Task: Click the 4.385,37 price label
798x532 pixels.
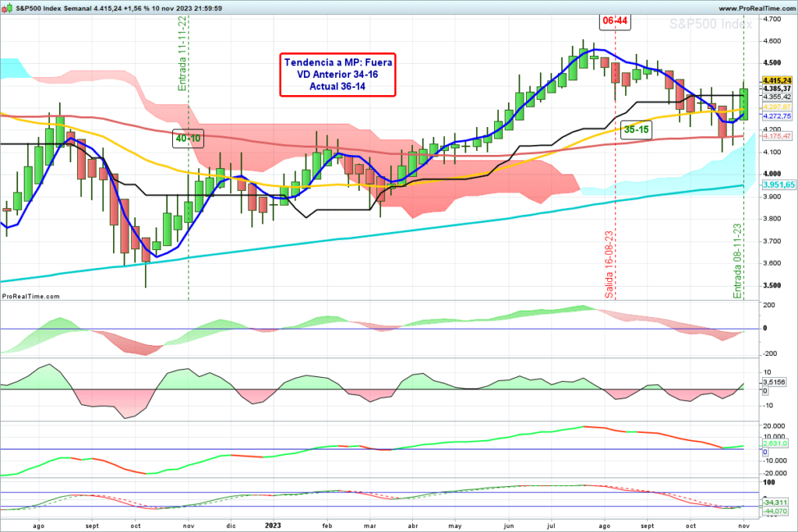Action: point(777,89)
